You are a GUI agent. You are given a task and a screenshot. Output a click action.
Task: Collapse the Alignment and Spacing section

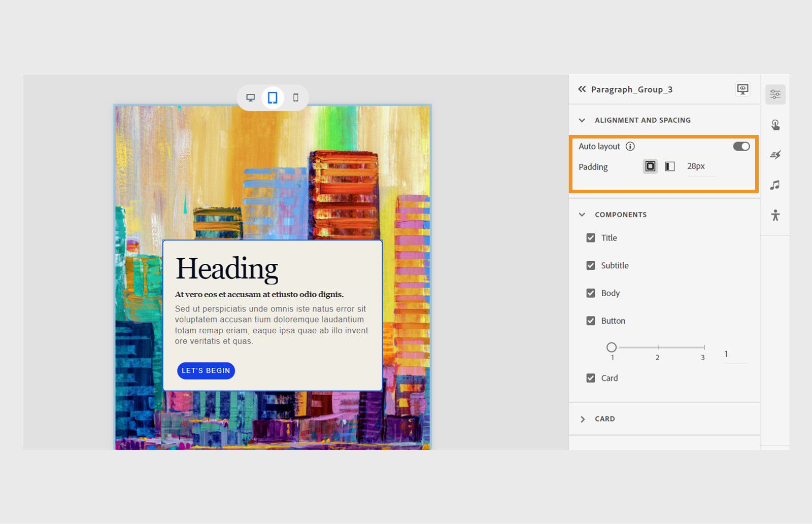[582, 120]
